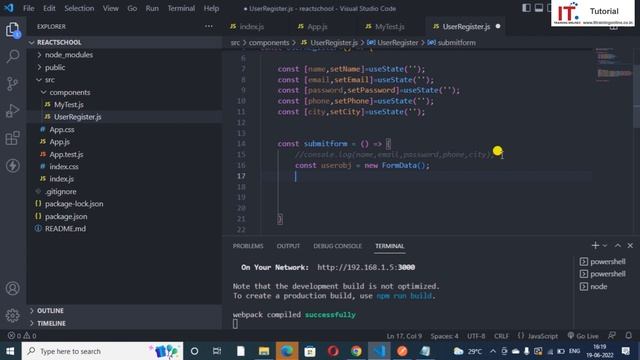The image size is (640, 360).
Task: Close the terminal panel
Action: point(630,245)
